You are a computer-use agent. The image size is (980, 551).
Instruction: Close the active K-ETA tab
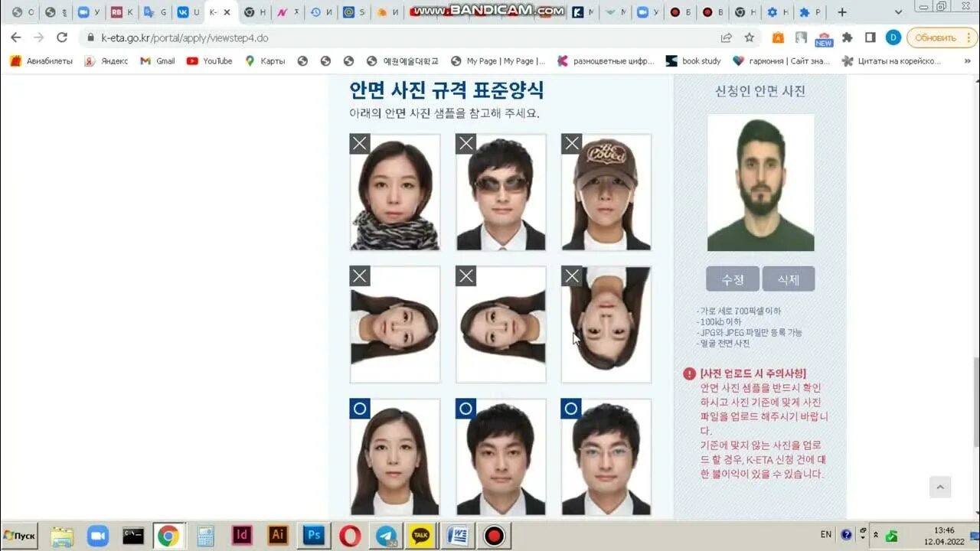[x=227, y=12]
